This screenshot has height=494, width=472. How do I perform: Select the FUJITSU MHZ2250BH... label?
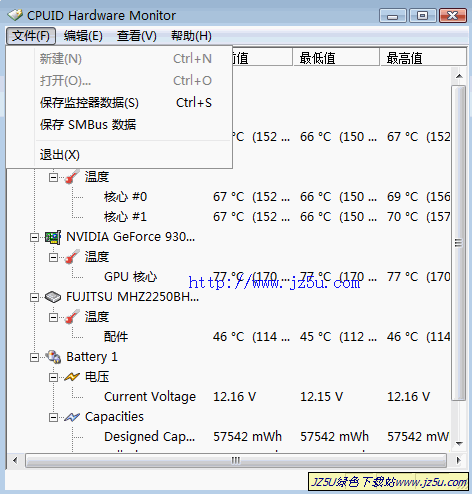(132, 297)
